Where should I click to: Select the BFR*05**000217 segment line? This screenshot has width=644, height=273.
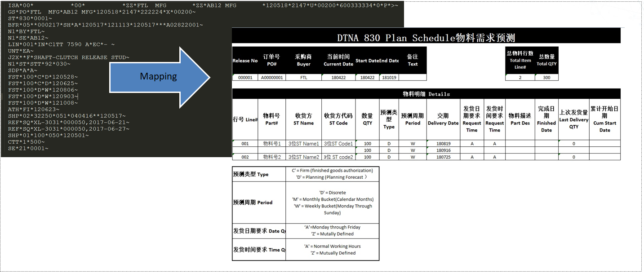tap(105, 25)
